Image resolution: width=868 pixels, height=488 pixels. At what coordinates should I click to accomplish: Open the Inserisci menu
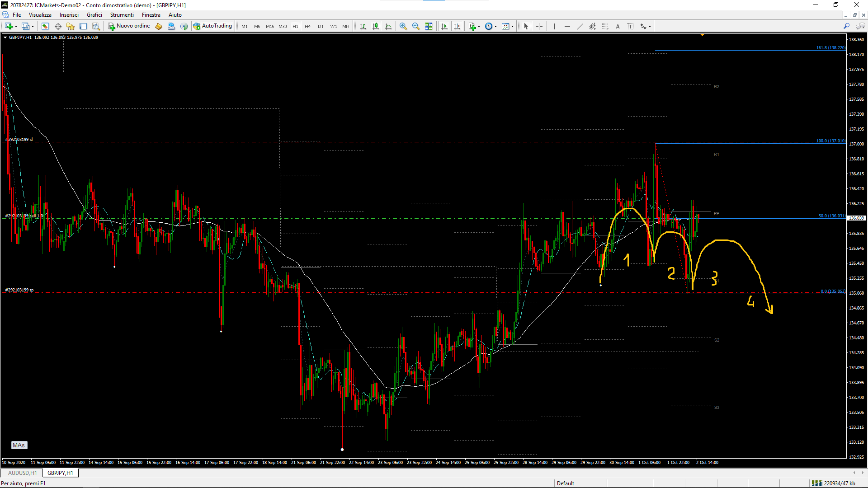coord(69,15)
